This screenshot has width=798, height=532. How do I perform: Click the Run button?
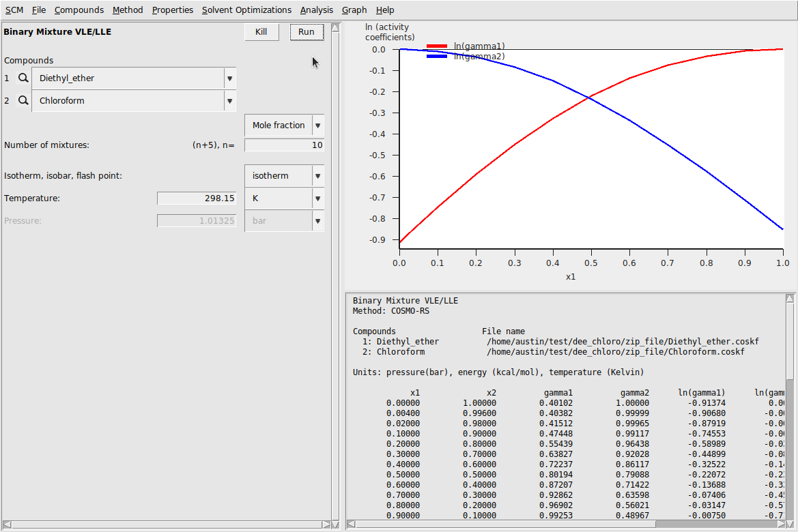pyautogui.click(x=307, y=31)
